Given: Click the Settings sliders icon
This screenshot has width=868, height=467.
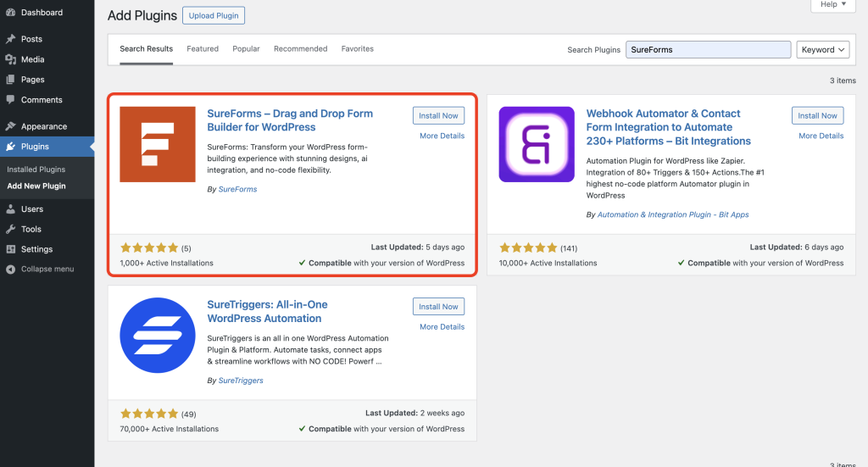Looking at the screenshot, I should tap(10, 249).
